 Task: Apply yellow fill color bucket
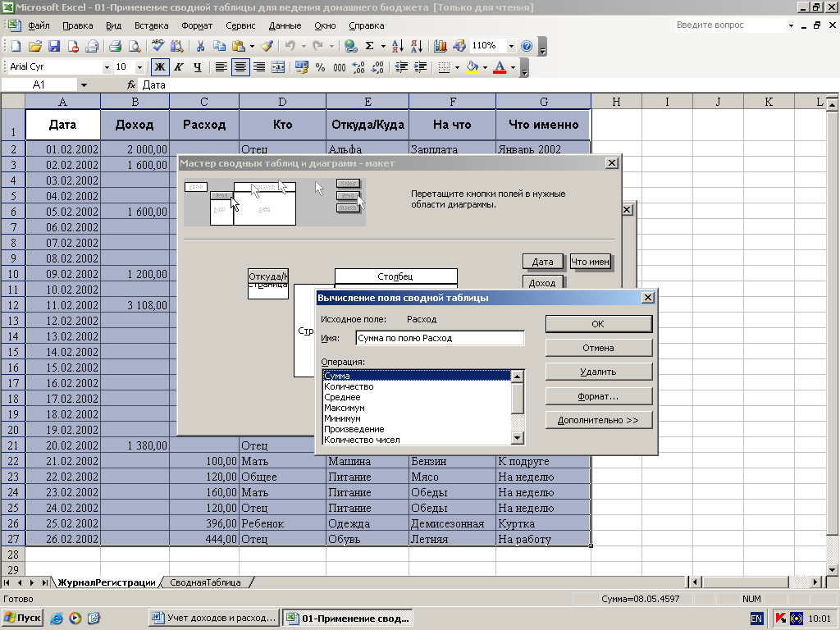tap(472, 67)
